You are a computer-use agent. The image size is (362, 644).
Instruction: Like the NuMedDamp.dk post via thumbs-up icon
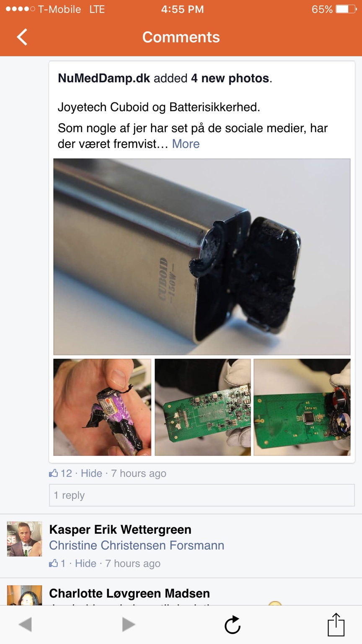53,473
